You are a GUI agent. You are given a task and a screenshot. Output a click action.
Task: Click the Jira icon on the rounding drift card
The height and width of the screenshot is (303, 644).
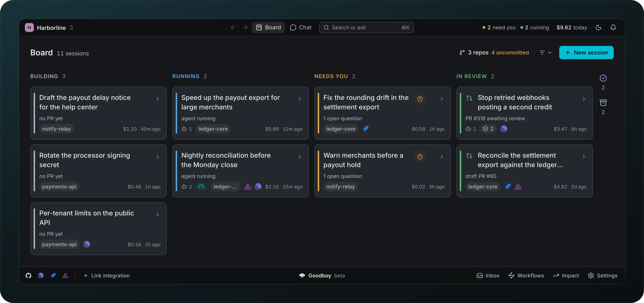[x=366, y=129]
